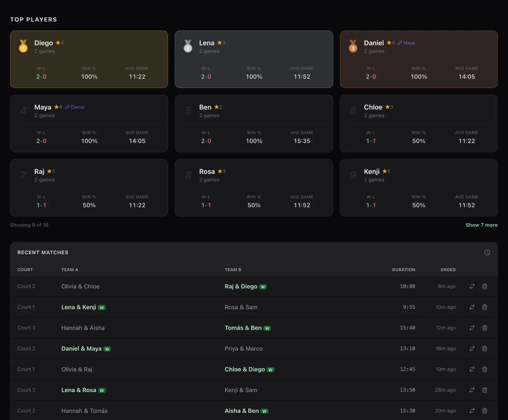Click Rosa's player name on card

tap(207, 172)
